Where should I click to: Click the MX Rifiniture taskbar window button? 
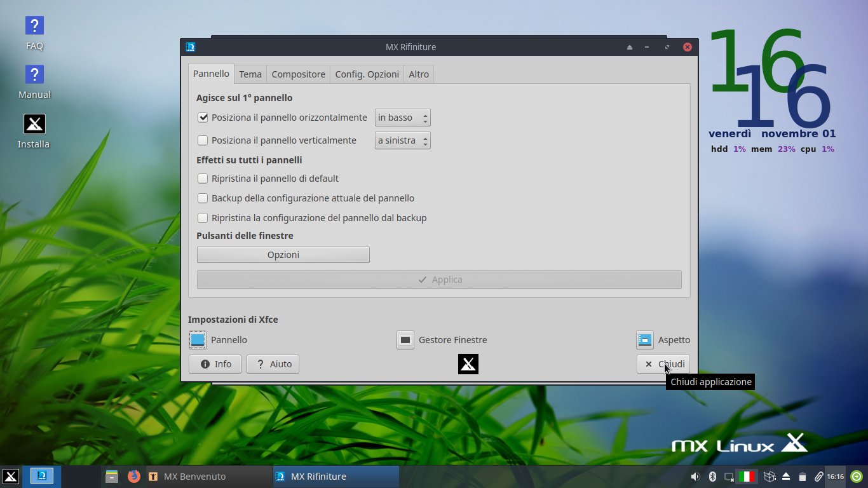point(336,477)
